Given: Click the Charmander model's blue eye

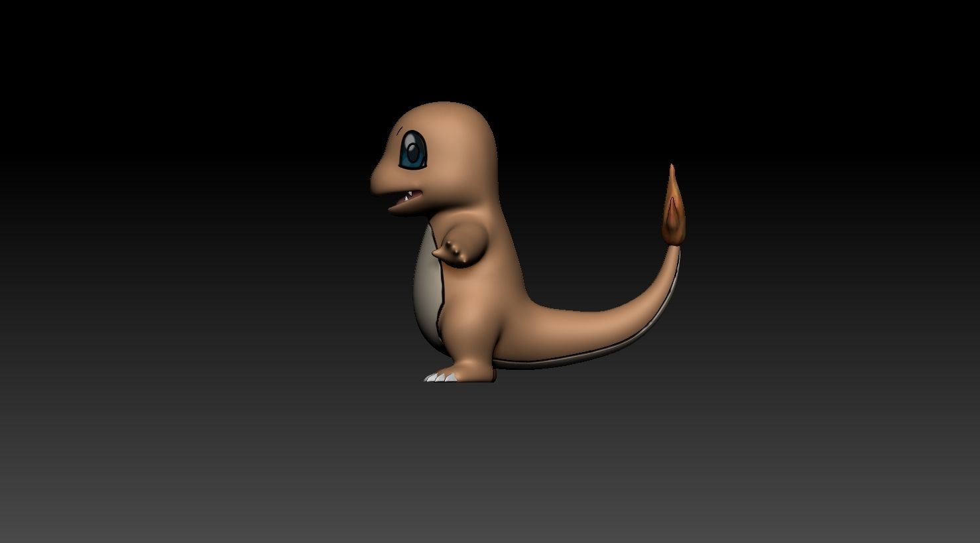Looking at the screenshot, I should (412, 150).
